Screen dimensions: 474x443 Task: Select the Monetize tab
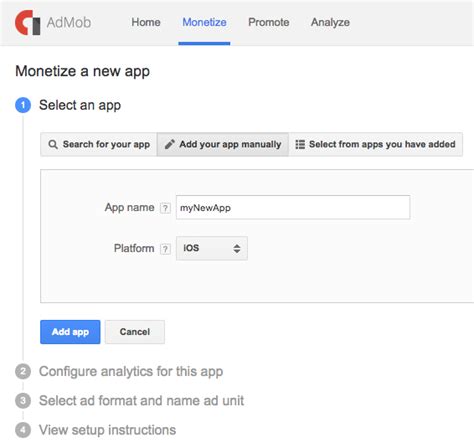204,22
